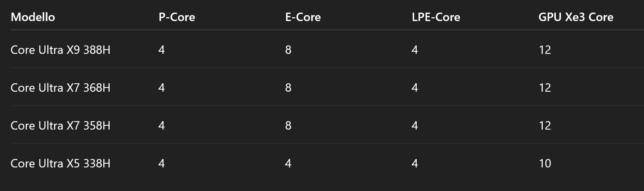Click the Modello column header
644x191 pixels.
tap(33, 17)
